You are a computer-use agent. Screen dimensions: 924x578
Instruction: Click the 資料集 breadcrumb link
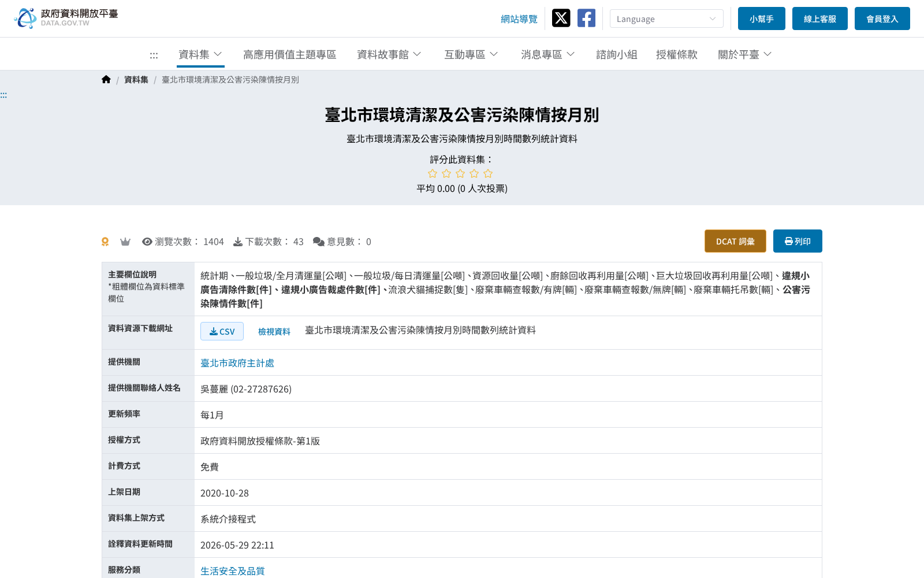[x=136, y=80]
